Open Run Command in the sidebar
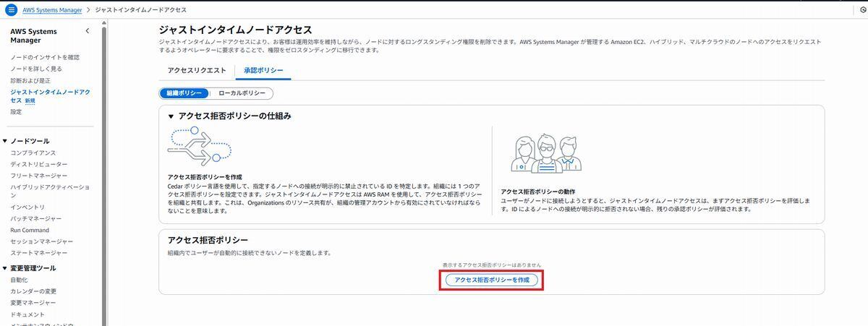The width and height of the screenshot is (868, 326). 30,230
